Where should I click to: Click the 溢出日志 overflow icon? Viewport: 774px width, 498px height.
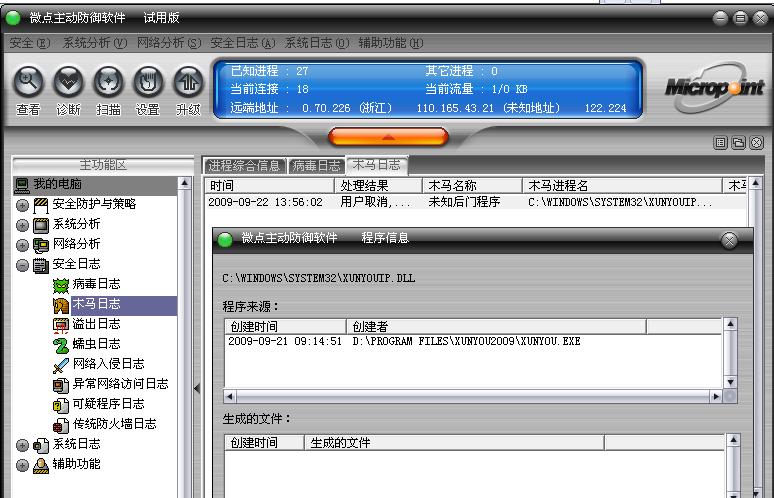[61, 325]
